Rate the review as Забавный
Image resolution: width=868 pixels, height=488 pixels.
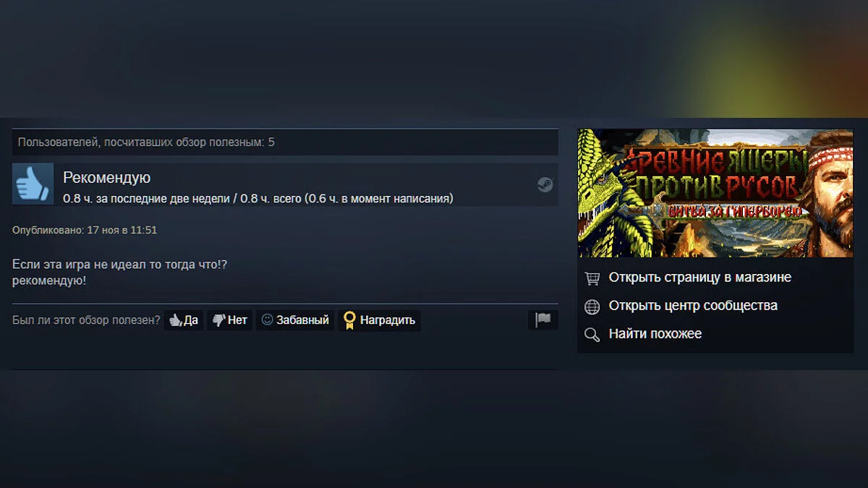click(x=295, y=320)
